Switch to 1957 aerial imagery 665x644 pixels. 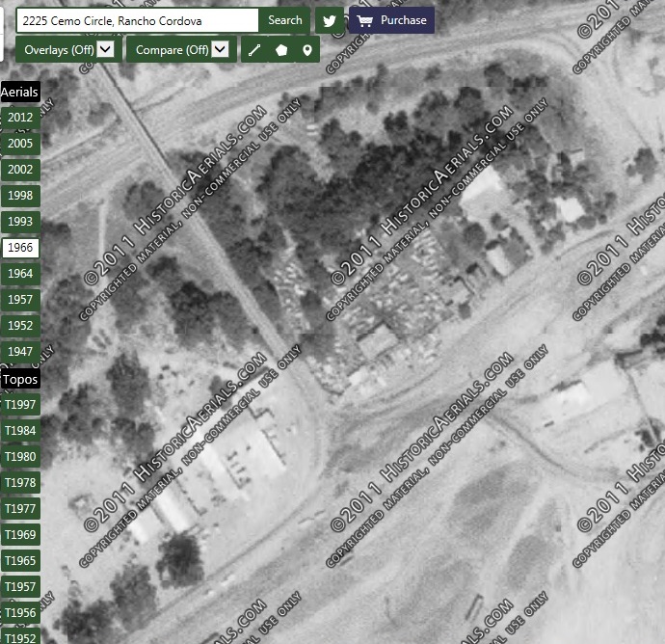20,300
